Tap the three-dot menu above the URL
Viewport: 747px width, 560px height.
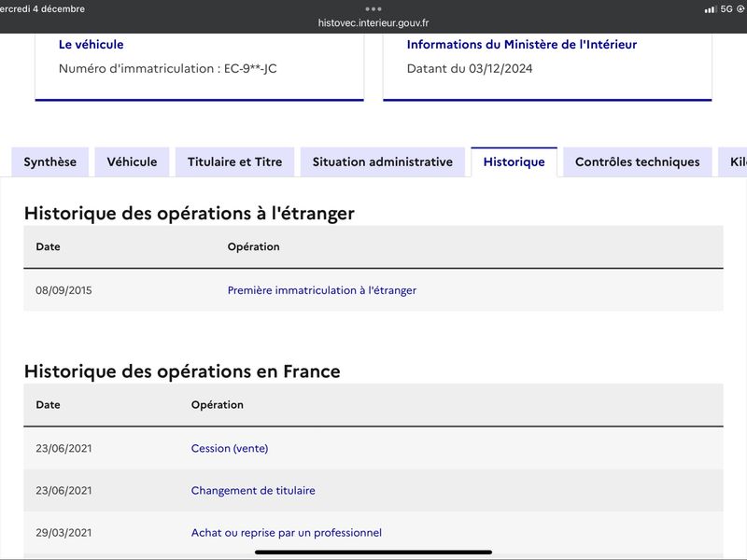pyautogui.click(x=373, y=8)
